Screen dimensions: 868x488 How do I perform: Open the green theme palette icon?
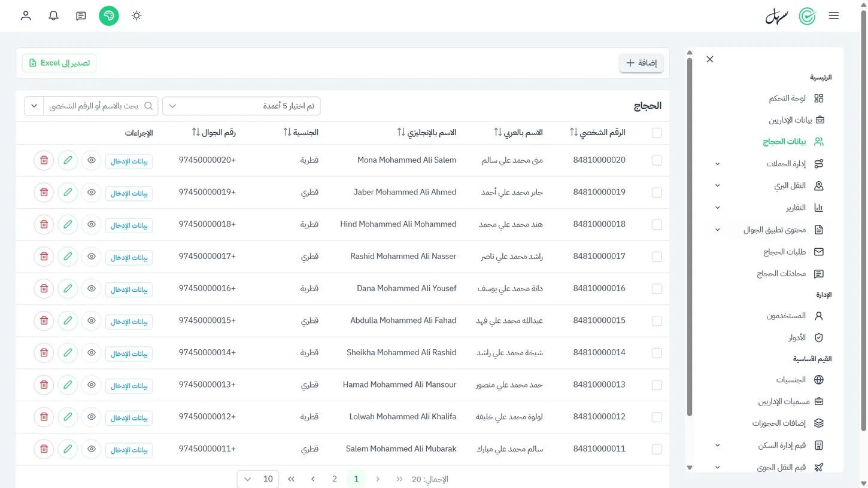(x=109, y=16)
